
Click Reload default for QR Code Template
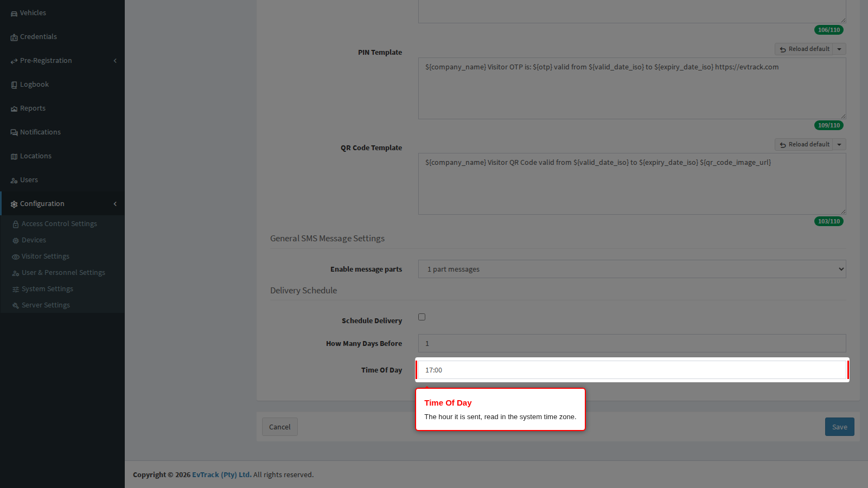pyautogui.click(x=803, y=144)
